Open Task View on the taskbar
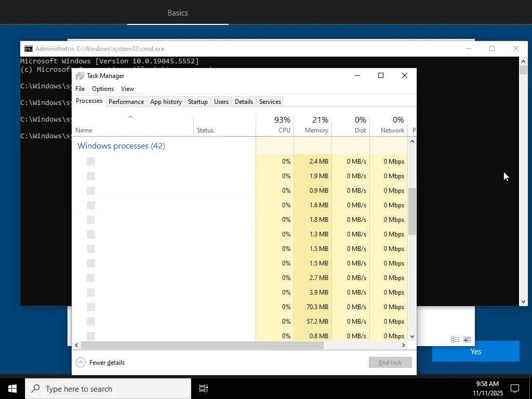This screenshot has width=532, height=399. tap(203, 389)
